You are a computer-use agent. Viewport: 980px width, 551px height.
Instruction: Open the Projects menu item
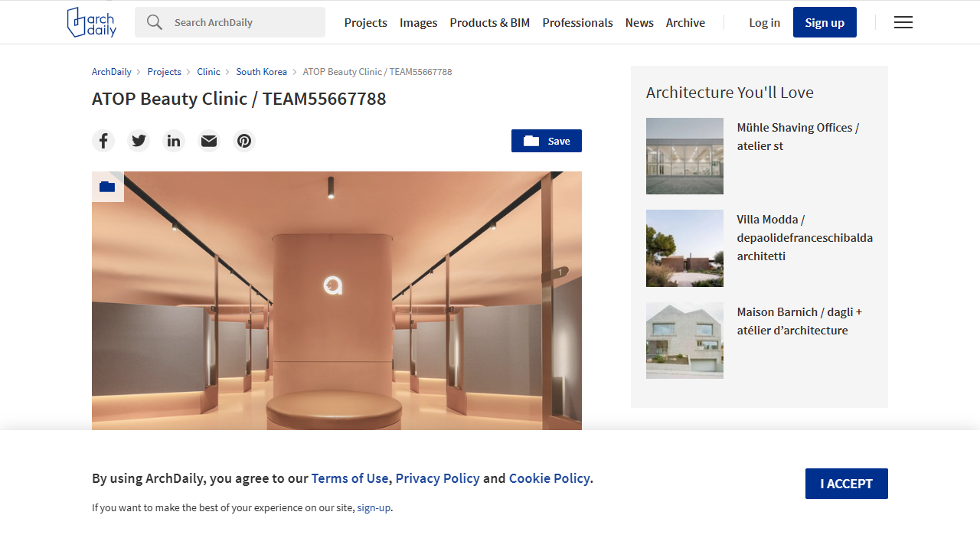(365, 22)
